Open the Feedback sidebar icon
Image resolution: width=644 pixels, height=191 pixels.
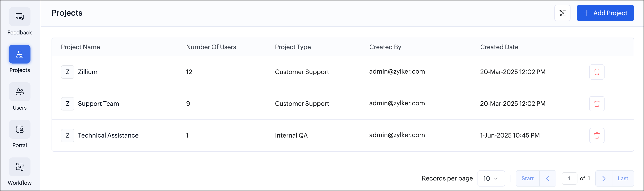point(19,17)
